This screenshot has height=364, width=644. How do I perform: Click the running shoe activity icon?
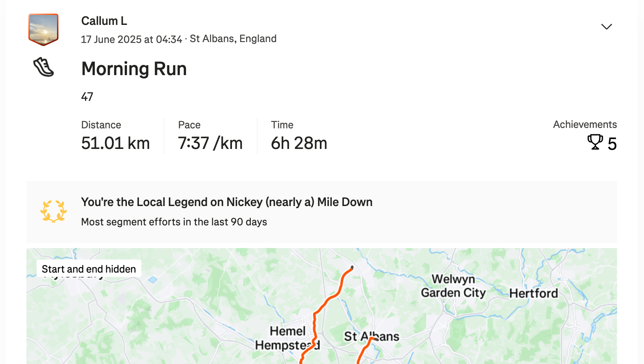click(44, 67)
